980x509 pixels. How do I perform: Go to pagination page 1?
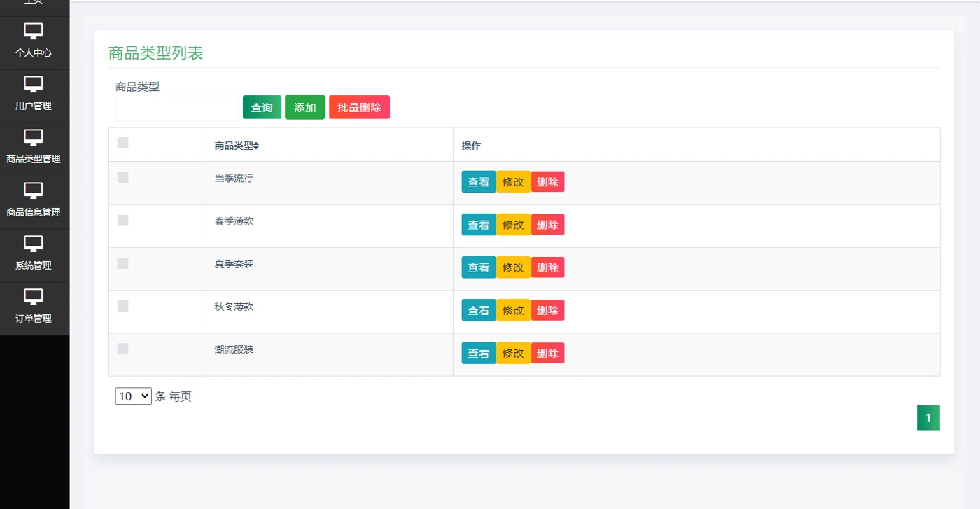(928, 418)
